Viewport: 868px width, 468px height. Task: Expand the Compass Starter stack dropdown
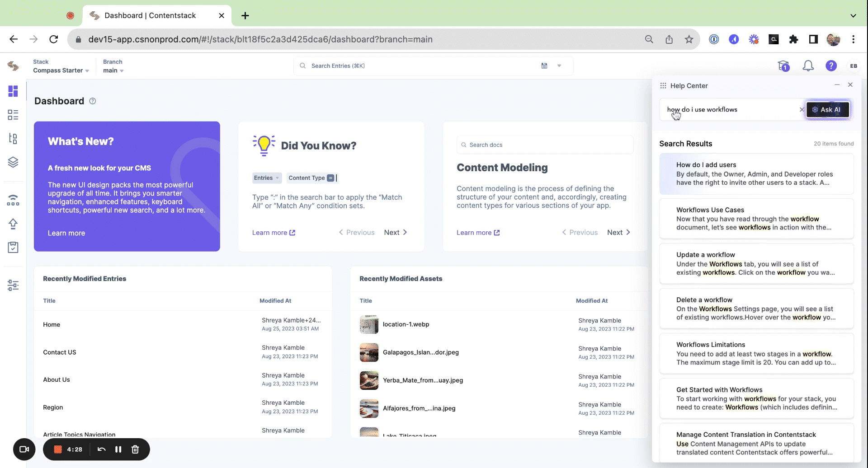click(61, 70)
